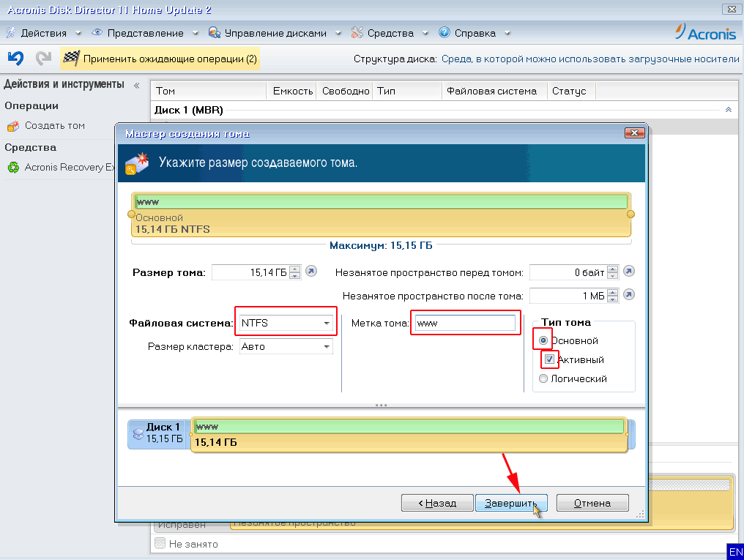Click the Завершить button

pos(511,503)
